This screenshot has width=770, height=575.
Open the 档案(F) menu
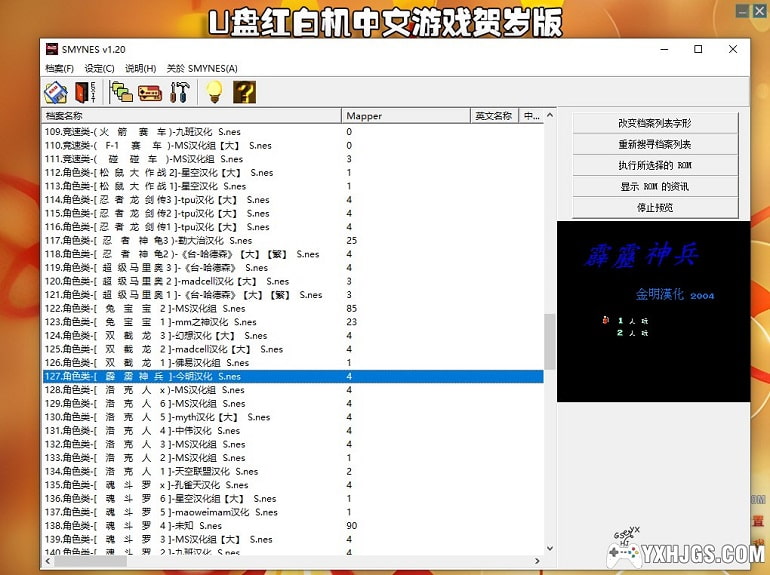tap(59, 68)
